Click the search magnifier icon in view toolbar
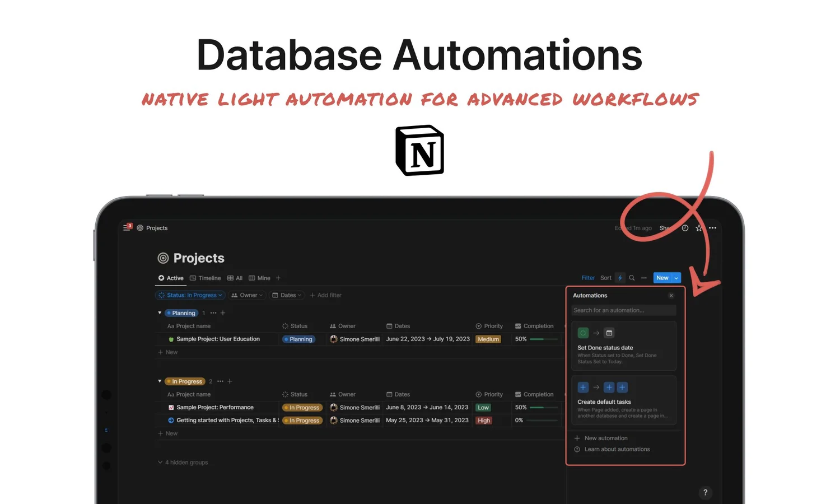Screen dimensions: 840x504 pyautogui.click(x=632, y=278)
